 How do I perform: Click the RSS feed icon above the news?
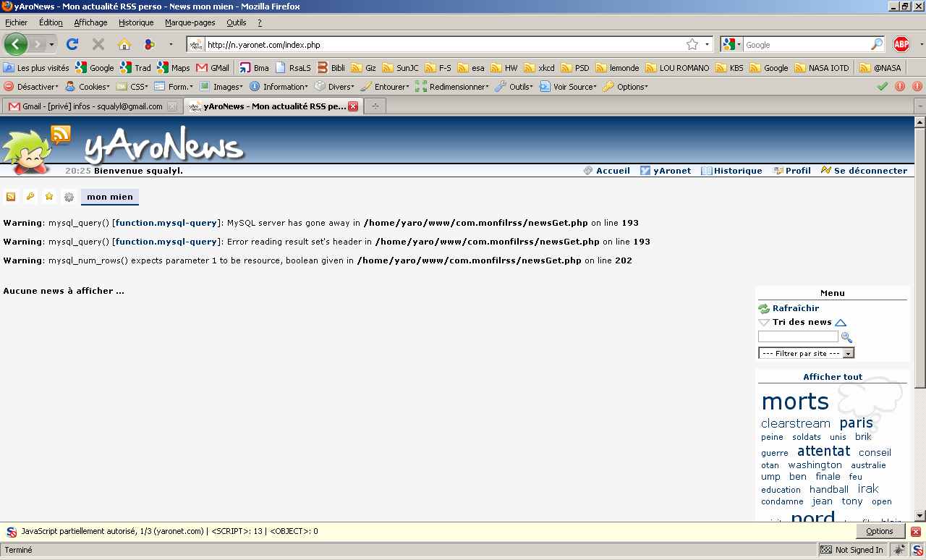pyautogui.click(x=11, y=197)
